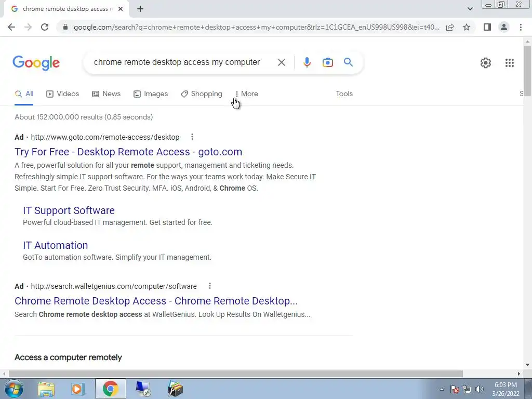Bookmark this page with the star
This screenshot has width=532, height=399.
pyautogui.click(x=467, y=27)
